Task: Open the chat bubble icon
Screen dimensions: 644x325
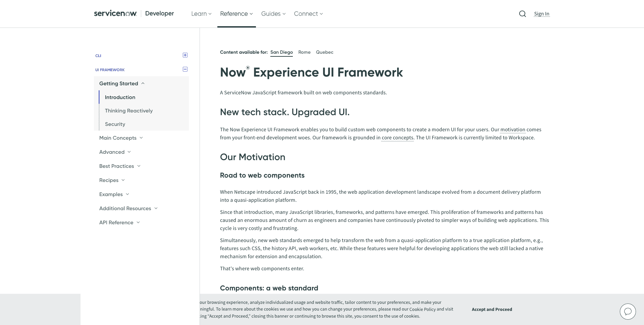Action: click(628, 312)
